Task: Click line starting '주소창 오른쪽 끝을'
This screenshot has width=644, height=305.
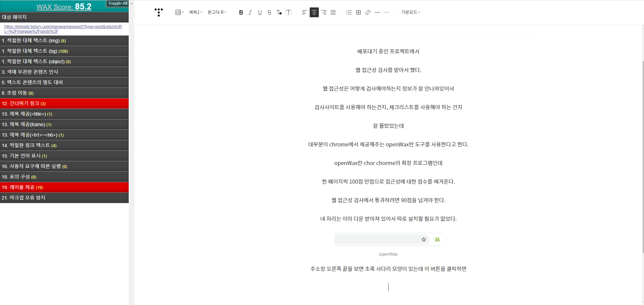Action: (x=388, y=269)
